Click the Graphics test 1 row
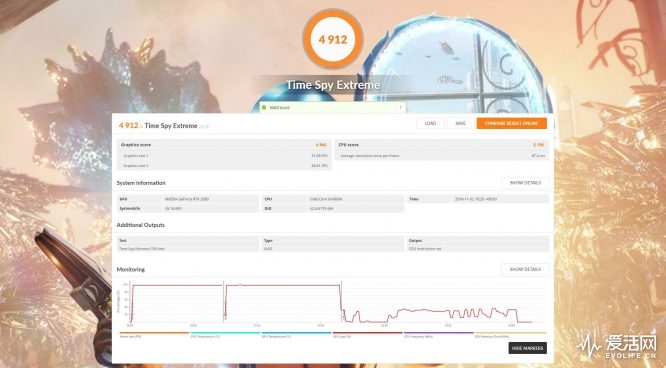 [224, 156]
